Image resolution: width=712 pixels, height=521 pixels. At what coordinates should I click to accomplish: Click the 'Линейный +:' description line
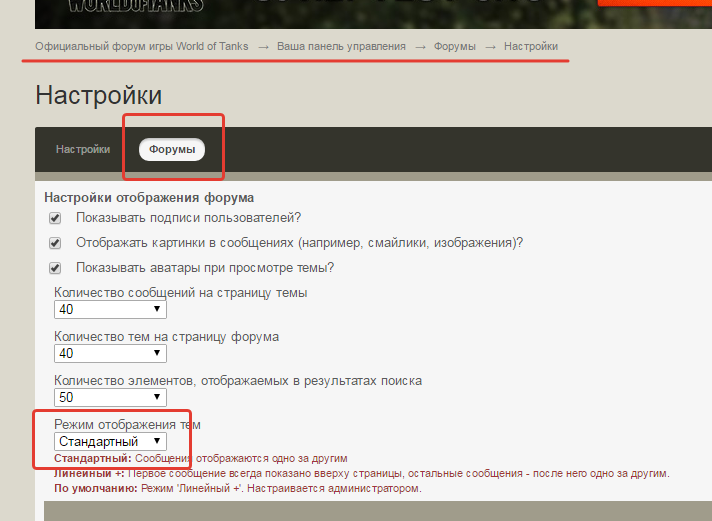(362, 474)
